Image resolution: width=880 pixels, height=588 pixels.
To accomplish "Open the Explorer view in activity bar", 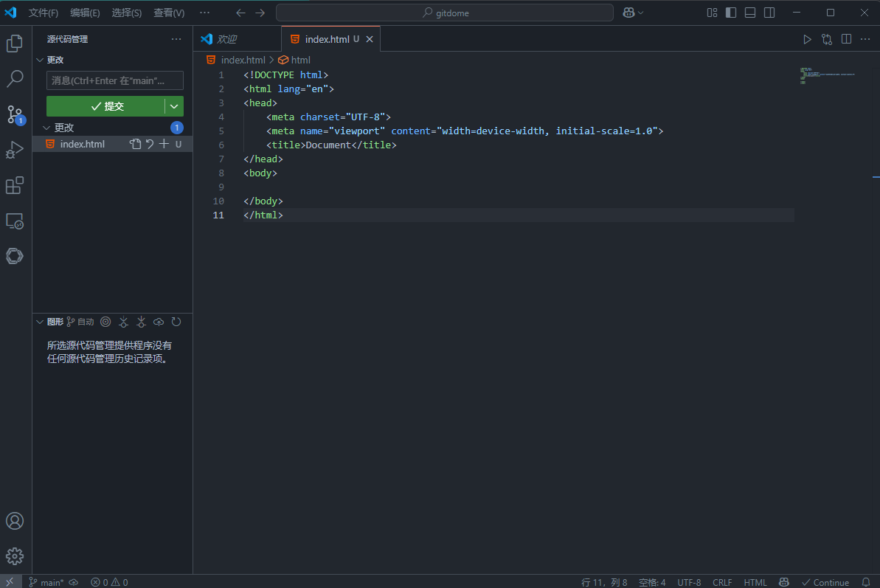I will tap(15, 44).
